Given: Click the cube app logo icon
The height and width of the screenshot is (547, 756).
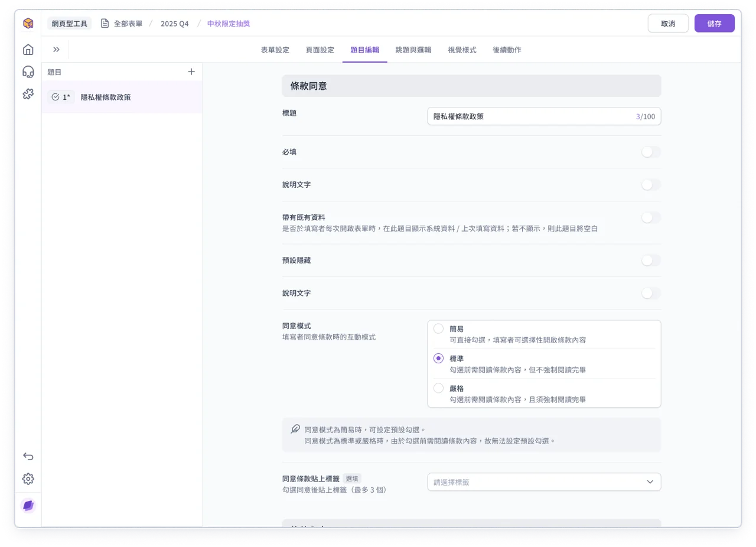Looking at the screenshot, I should [28, 24].
